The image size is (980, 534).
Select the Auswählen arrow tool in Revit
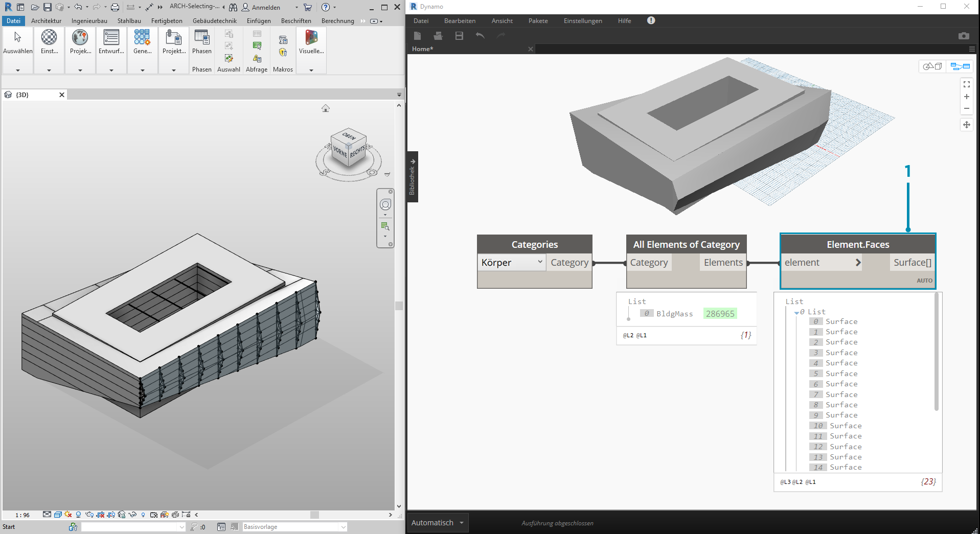[x=18, y=37]
